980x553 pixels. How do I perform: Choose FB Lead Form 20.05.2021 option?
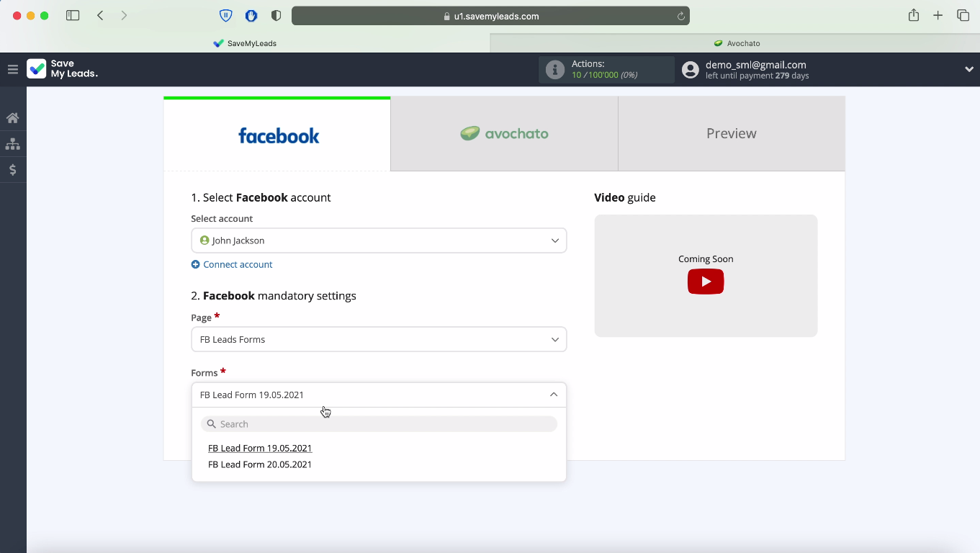pos(260,464)
